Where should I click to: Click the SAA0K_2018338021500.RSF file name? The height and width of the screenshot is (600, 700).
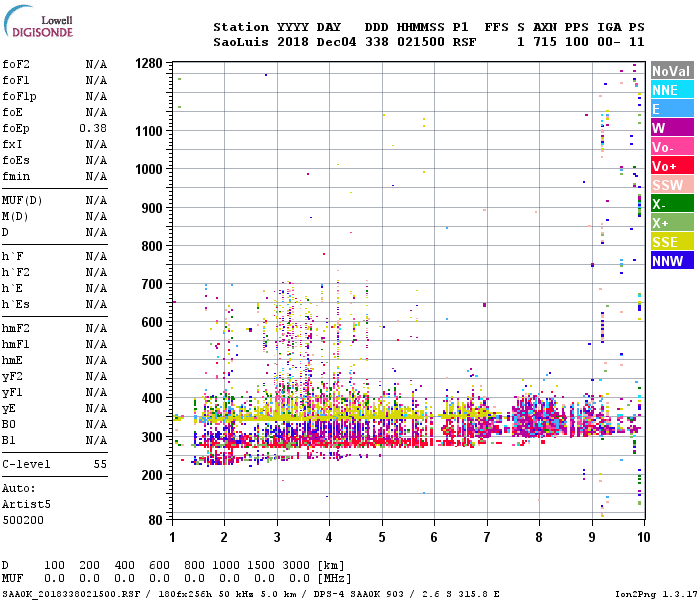[x=71, y=594]
